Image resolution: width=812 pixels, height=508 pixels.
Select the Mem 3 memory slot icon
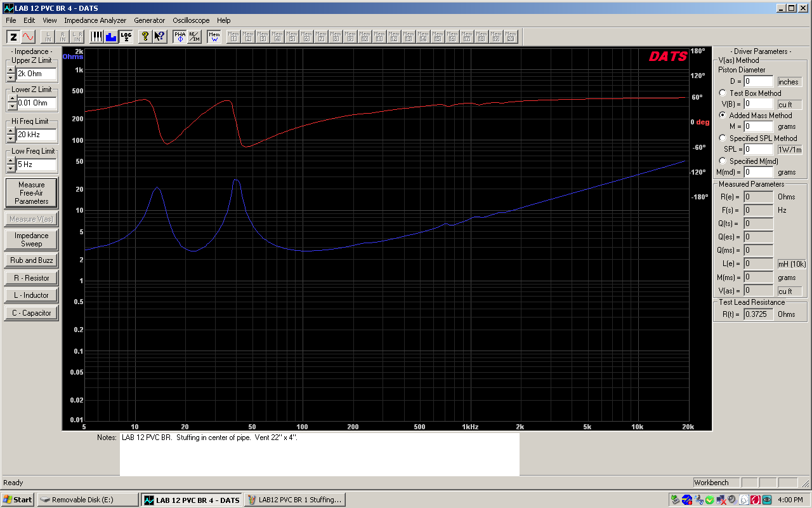click(263, 37)
